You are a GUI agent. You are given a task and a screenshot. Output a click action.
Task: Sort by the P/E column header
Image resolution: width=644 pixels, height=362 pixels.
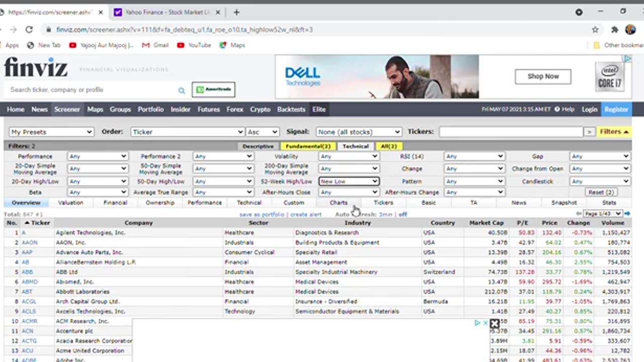pyautogui.click(x=522, y=223)
